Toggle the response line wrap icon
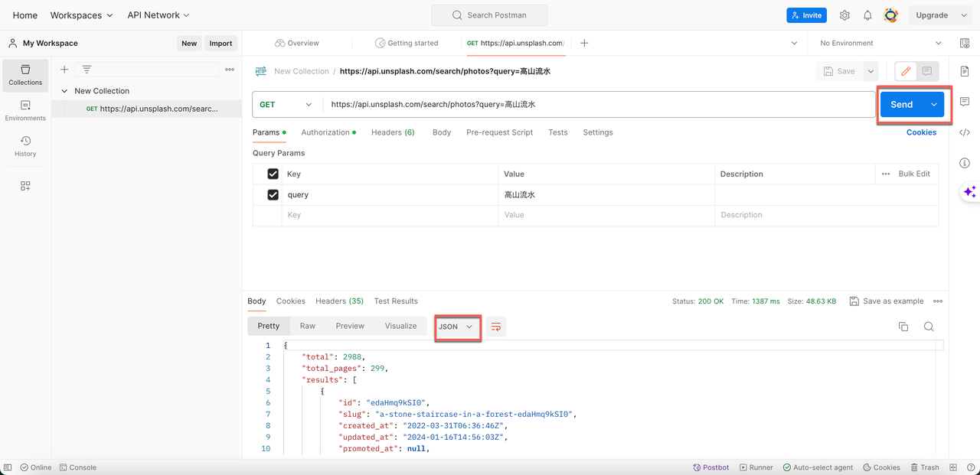The image size is (980, 475). 496,327
